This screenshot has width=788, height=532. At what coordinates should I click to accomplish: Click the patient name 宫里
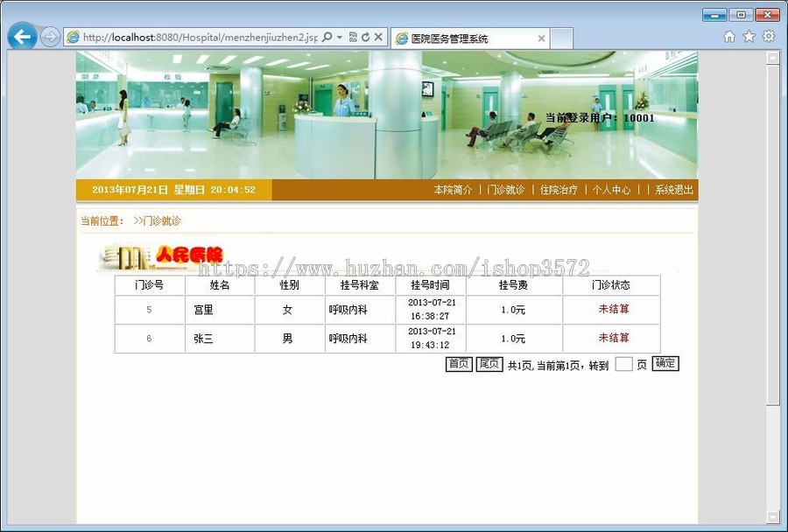[203, 310]
